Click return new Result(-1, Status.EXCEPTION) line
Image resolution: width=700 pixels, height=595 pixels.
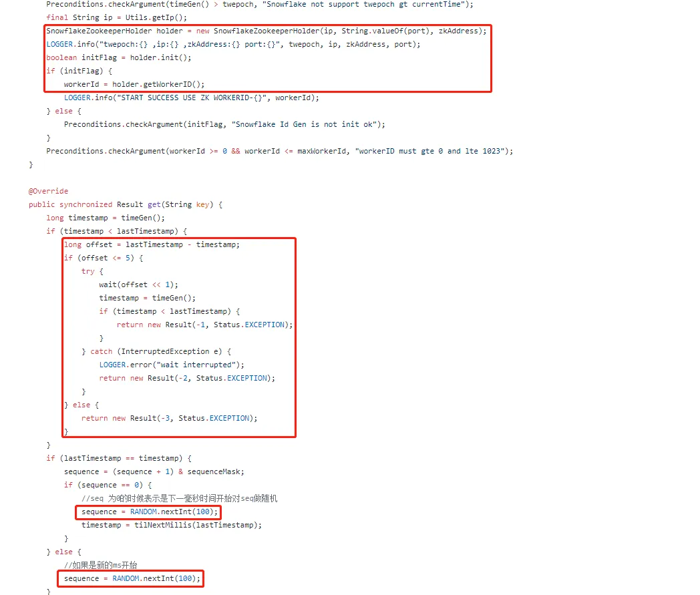[x=204, y=325]
